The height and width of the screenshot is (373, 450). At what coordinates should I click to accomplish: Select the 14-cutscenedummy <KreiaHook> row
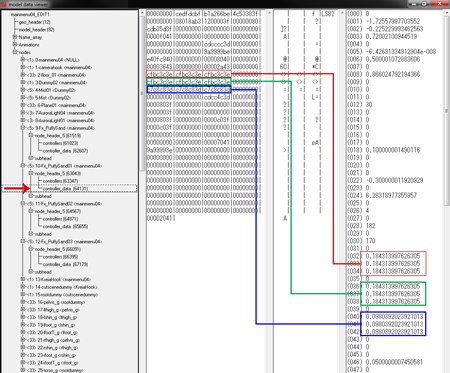(62, 287)
